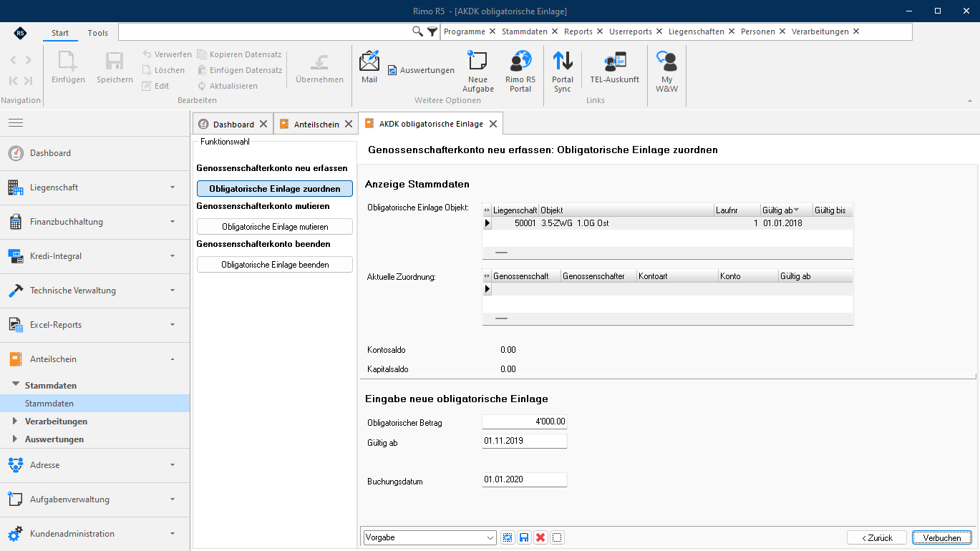The height and width of the screenshot is (551, 980).
Task: Expand the Finanzbuchhaltung sidebar section
Action: pyautogui.click(x=94, y=222)
